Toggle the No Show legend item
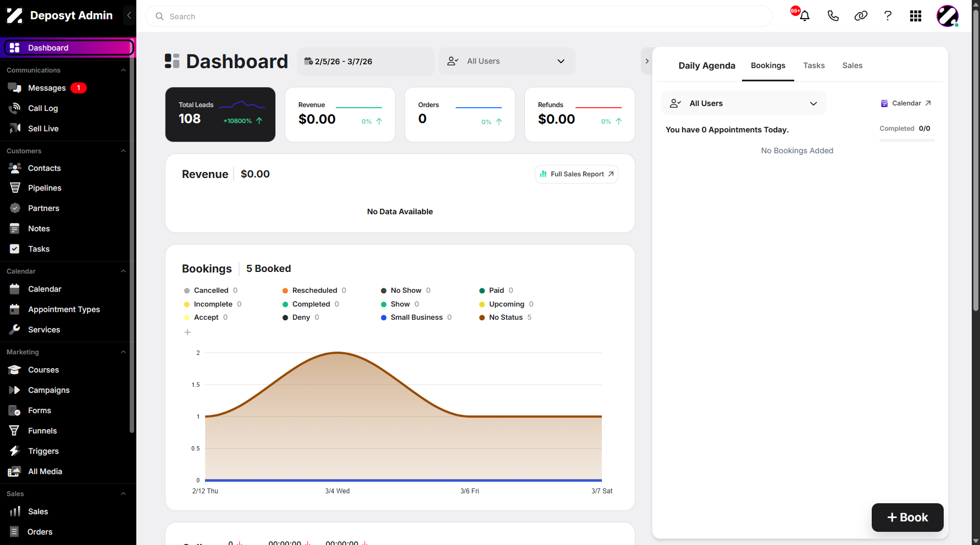This screenshot has height=545, width=980. (406, 290)
